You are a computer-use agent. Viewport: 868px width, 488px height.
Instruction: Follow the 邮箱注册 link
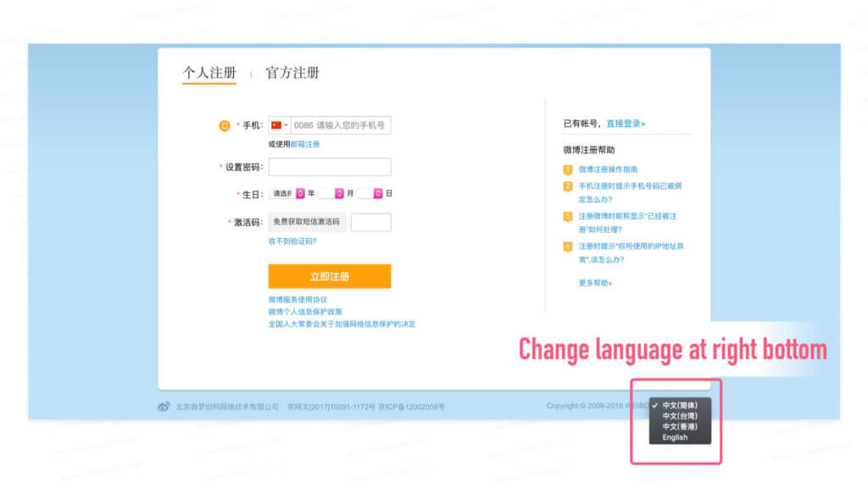(305, 144)
